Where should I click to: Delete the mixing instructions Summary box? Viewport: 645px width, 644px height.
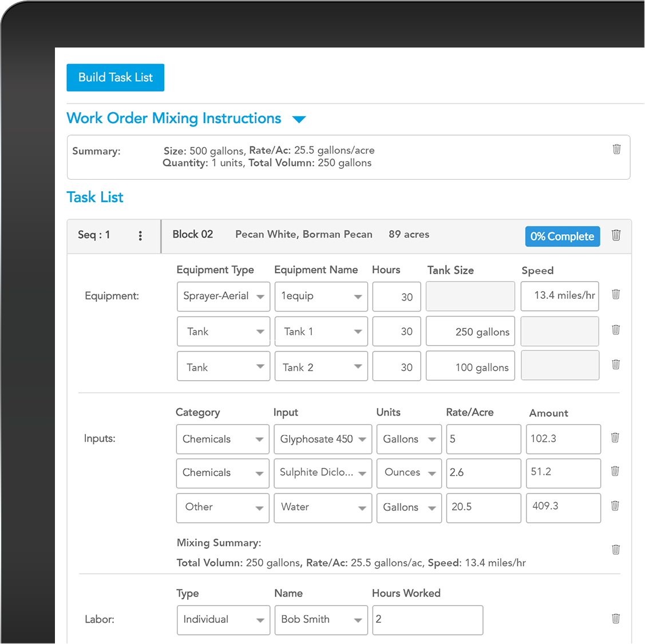coord(616,149)
